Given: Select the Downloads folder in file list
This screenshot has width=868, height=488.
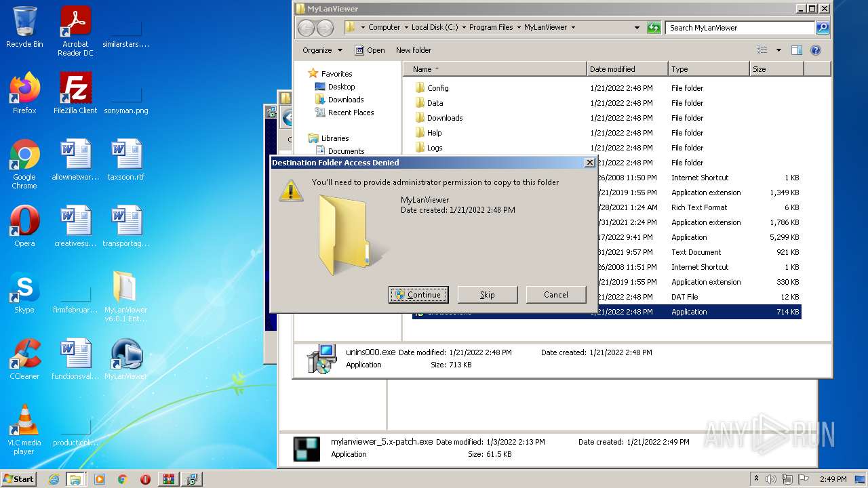Looking at the screenshot, I should coord(607,118).
